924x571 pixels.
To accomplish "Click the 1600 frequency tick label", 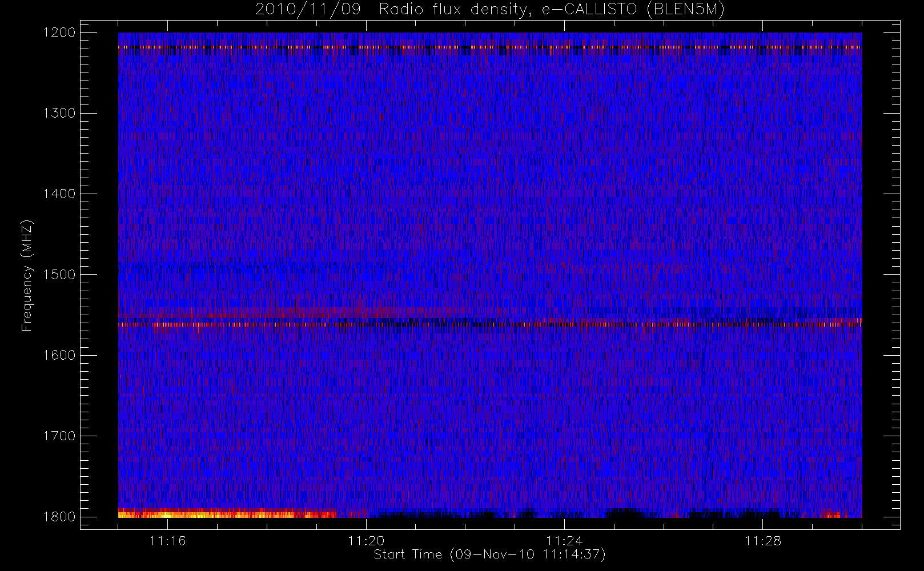I will [x=59, y=355].
